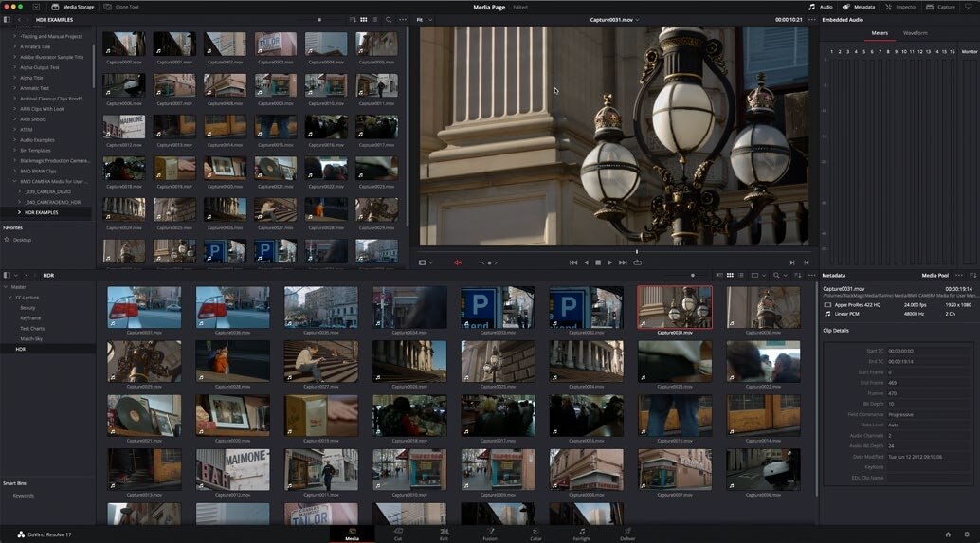The width and height of the screenshot is (980, 543).
Task: Open the Project Settings gear icon
Action: (967, 534)
